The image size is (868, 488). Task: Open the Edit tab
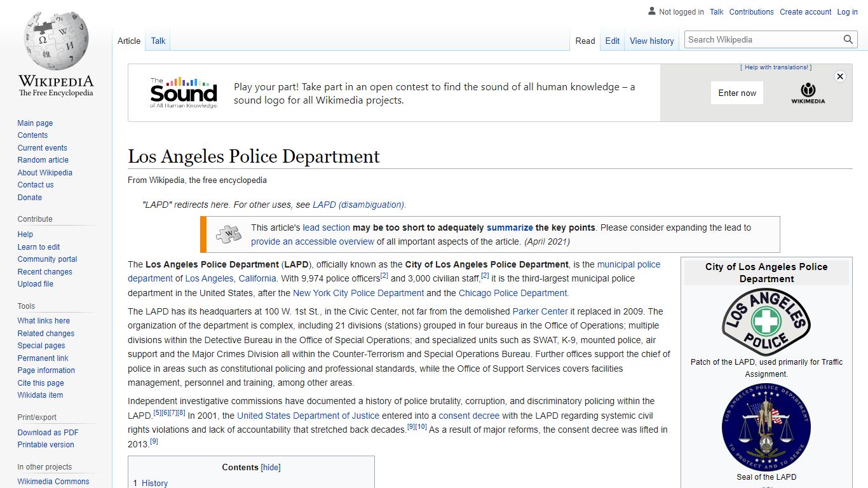point(613,41)
